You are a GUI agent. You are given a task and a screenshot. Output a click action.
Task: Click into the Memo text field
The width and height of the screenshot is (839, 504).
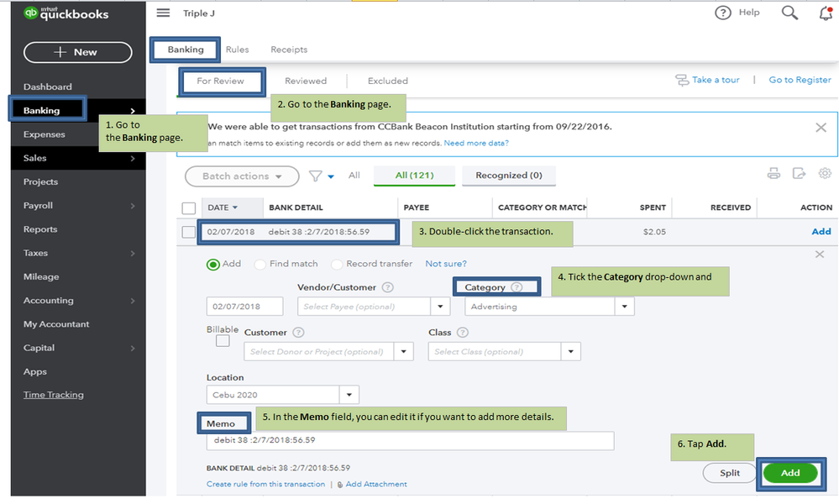coord(410,440)
